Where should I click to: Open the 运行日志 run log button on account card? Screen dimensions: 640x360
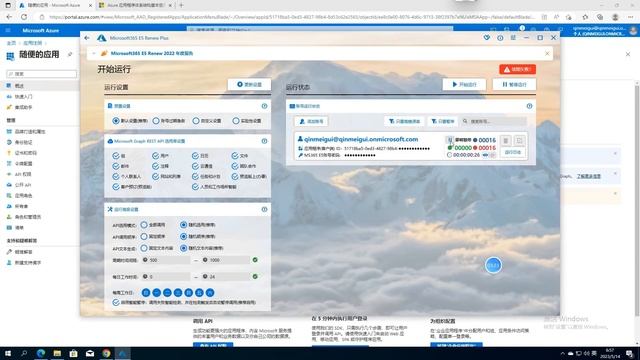[x=513, y=152]
